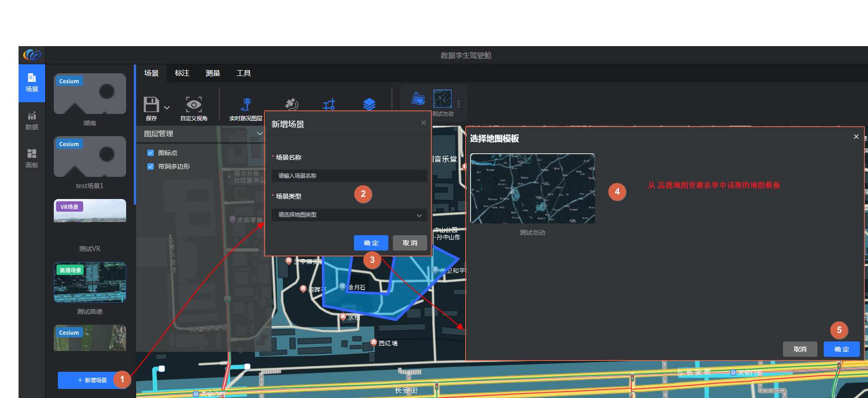
Task: Click the 场景名称 input field
Action: (349, 176)
